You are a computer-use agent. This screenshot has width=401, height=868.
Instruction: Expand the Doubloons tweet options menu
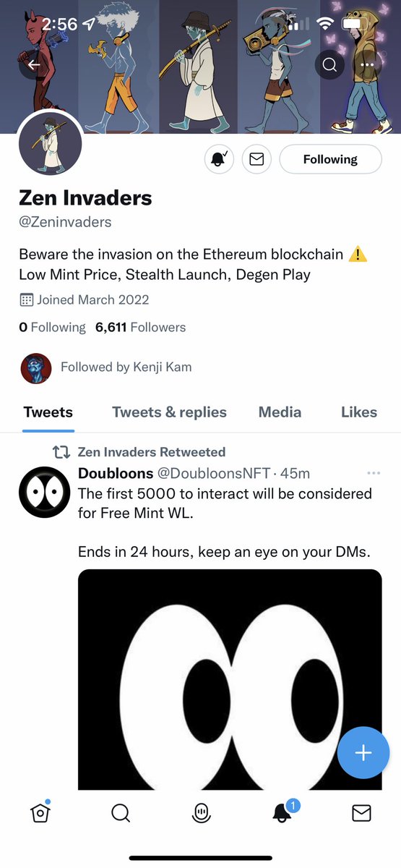374,473
